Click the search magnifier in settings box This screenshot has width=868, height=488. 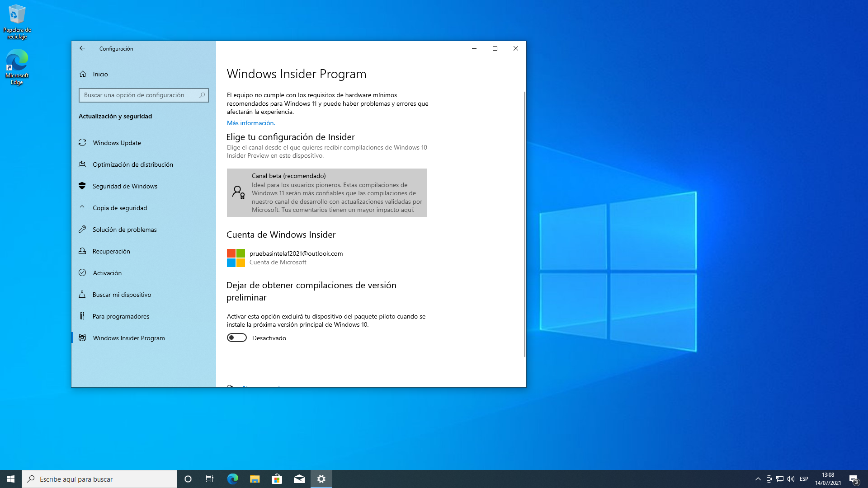click(202, 95)
